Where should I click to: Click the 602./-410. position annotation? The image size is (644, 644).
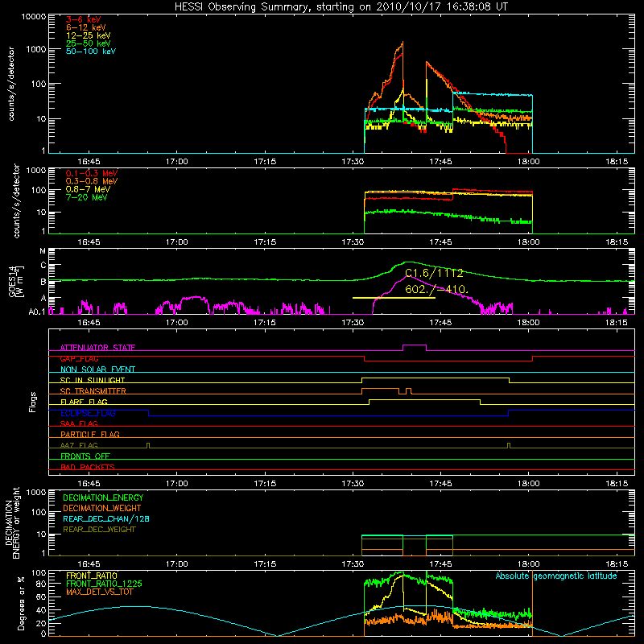coord(436,289)
